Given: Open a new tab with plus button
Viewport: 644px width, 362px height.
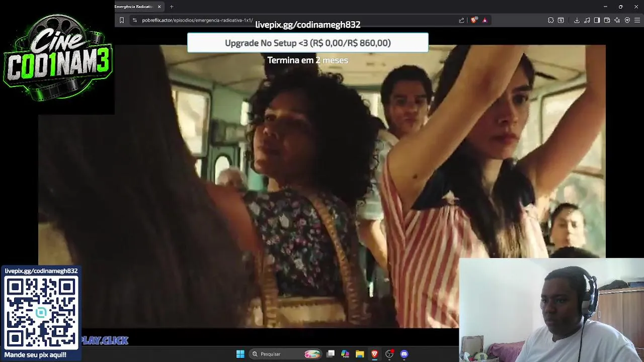Looking at the screenshot, I should pos(172,7).
